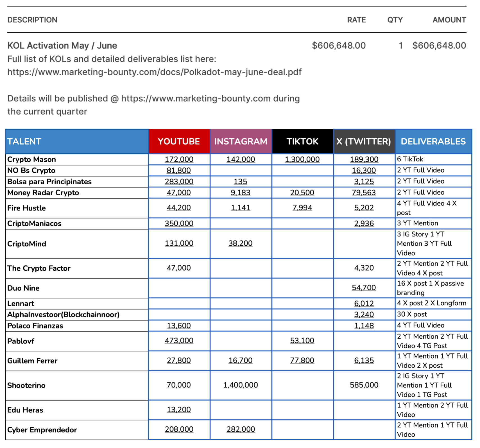Select the AlphaInvestoor(Blockchainnoor) talent name

pyautogui.click(x=63, y=314)
